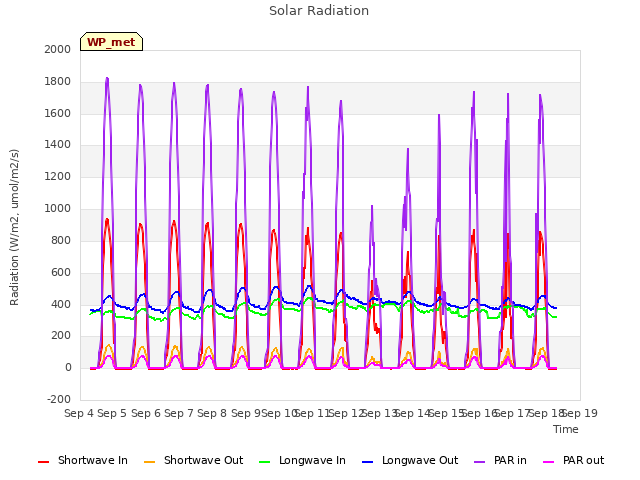640x480 pixels.
Task: Click the Longwave In legend label
Action: 312,460
